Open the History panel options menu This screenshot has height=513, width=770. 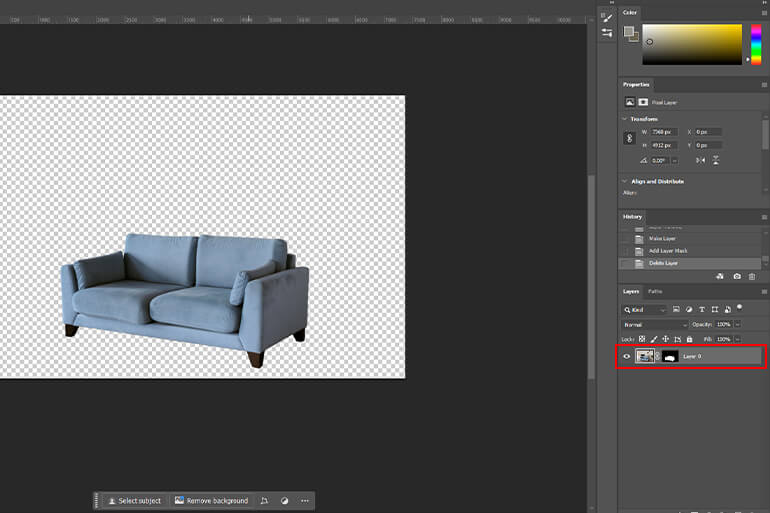(x=764, y=217)
